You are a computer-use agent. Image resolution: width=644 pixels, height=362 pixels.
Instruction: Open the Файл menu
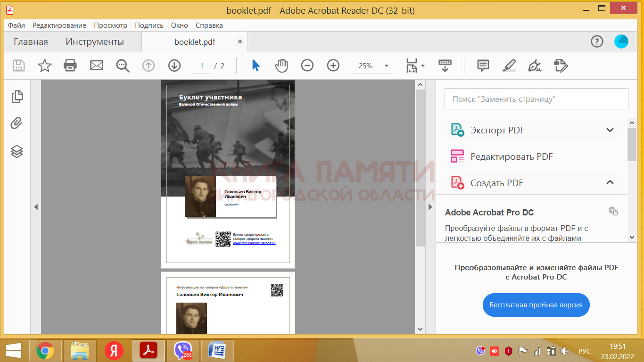(17, 25)
